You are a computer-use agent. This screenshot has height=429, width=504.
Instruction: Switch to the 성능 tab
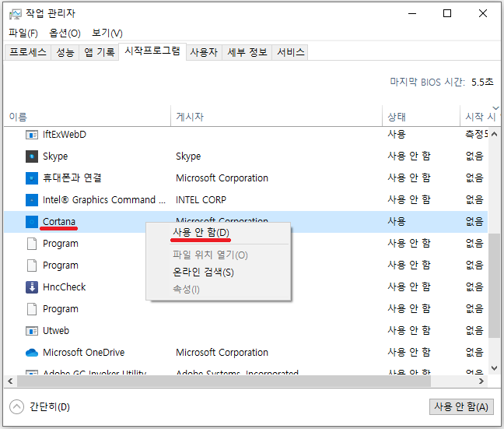[x=65, y=52]
